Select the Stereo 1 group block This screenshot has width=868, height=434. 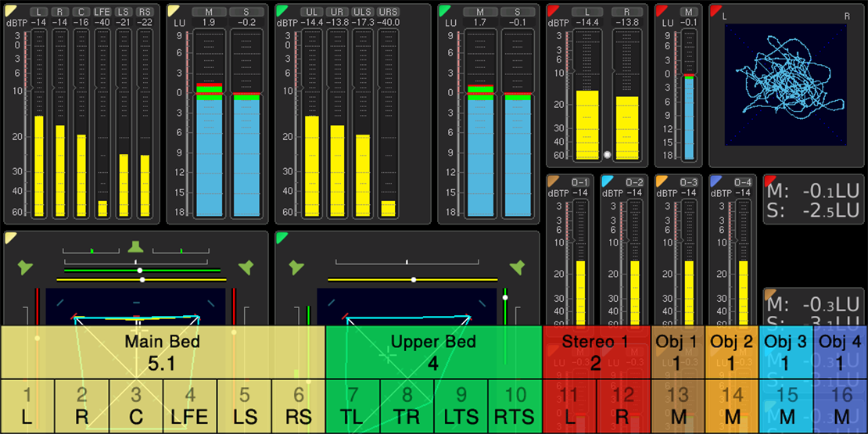pos(596,352)
